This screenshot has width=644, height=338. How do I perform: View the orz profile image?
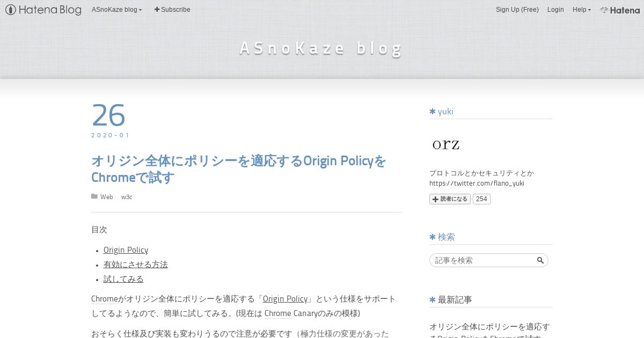point(446,144)
